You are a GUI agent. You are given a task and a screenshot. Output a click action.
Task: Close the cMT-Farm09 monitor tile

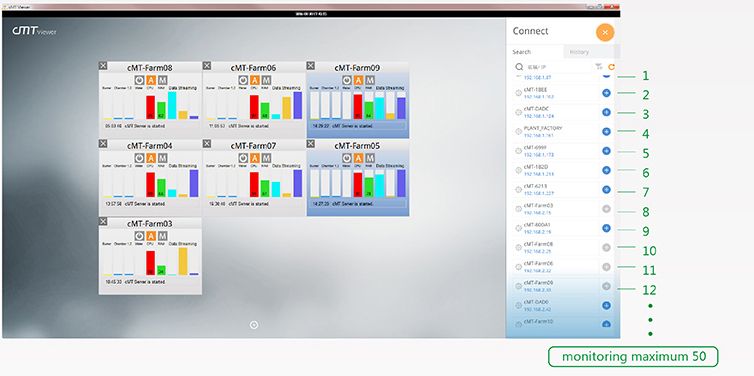click(311, 65)
